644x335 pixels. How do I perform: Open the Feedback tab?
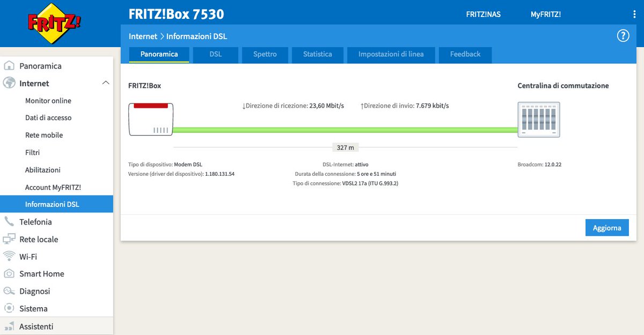[465, 54]
